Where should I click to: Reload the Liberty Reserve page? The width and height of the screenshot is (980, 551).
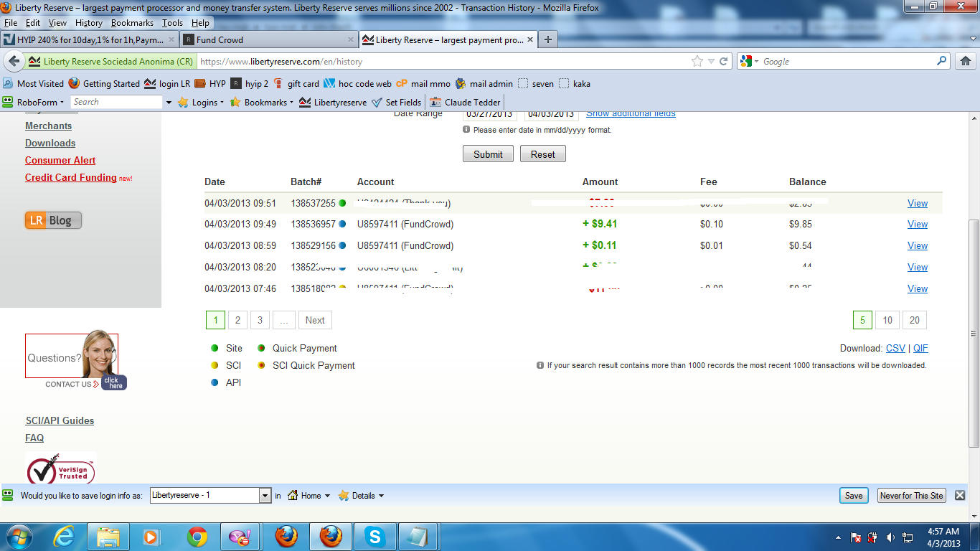point(723,62)
